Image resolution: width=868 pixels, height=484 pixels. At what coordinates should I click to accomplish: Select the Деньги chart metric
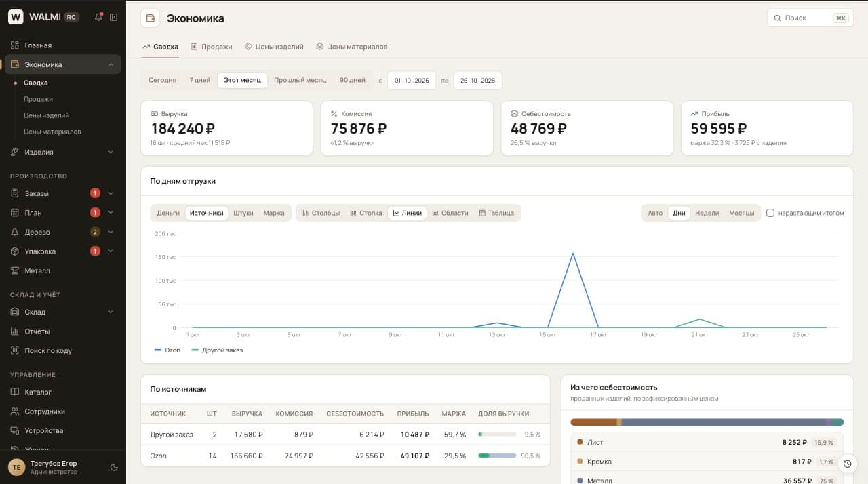(168, 213)
